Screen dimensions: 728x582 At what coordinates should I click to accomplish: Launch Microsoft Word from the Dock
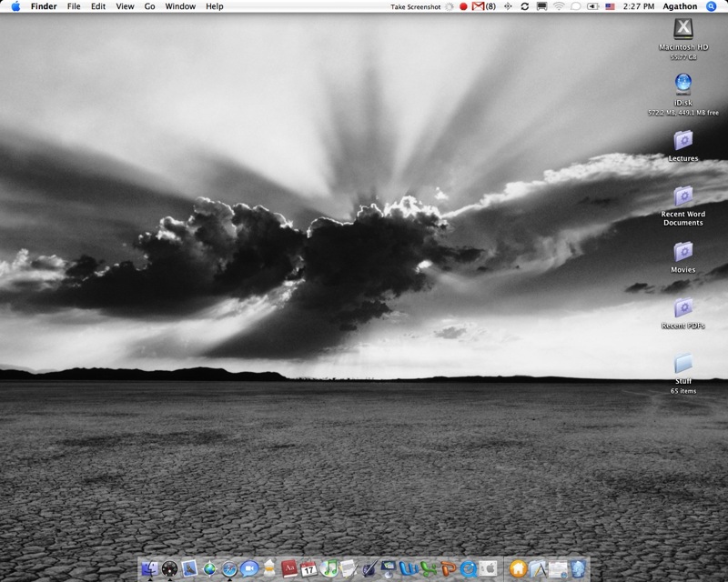(408, 569)
